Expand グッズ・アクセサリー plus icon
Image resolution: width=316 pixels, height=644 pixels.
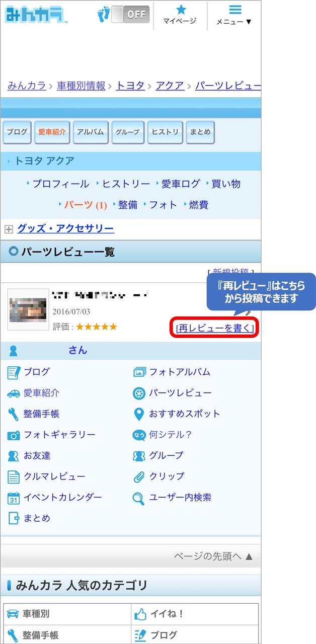[9, 229]
